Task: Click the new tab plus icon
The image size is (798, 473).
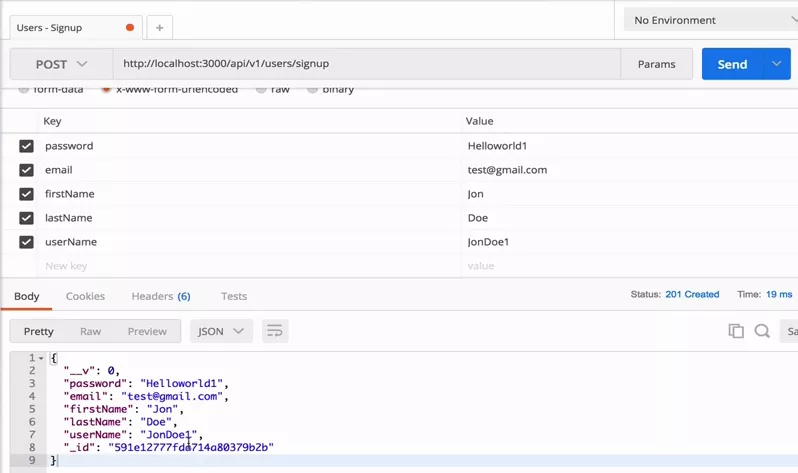Action: pyautogui.click(x=159, y=28)
